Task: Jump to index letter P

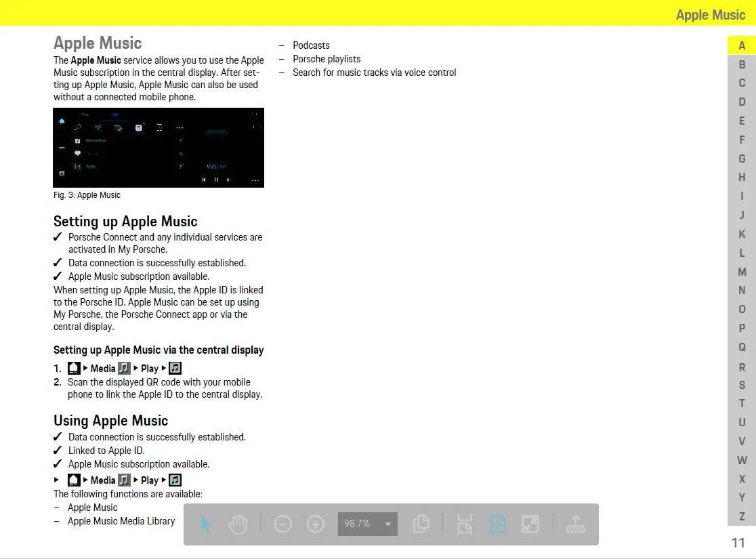Action: pyautogui.click(x=742, y=328)
